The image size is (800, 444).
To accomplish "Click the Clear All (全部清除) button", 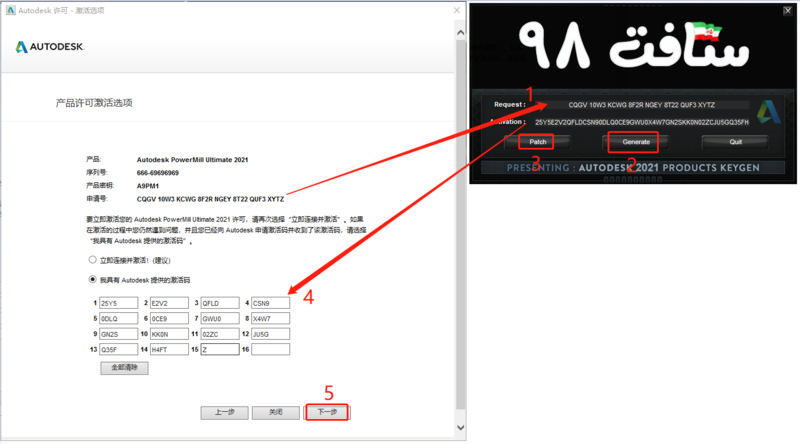I will (124, 368).
